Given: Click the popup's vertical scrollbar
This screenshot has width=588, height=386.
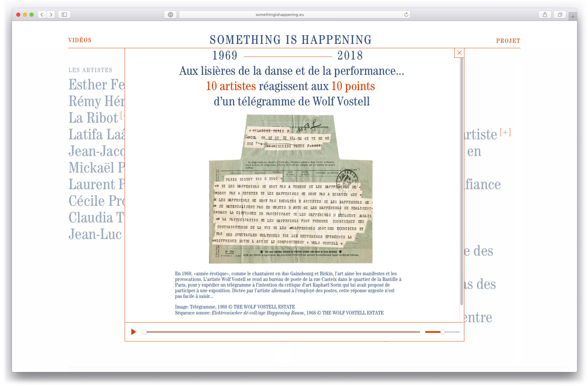Looking at the screenshot, I should (461, 183).
